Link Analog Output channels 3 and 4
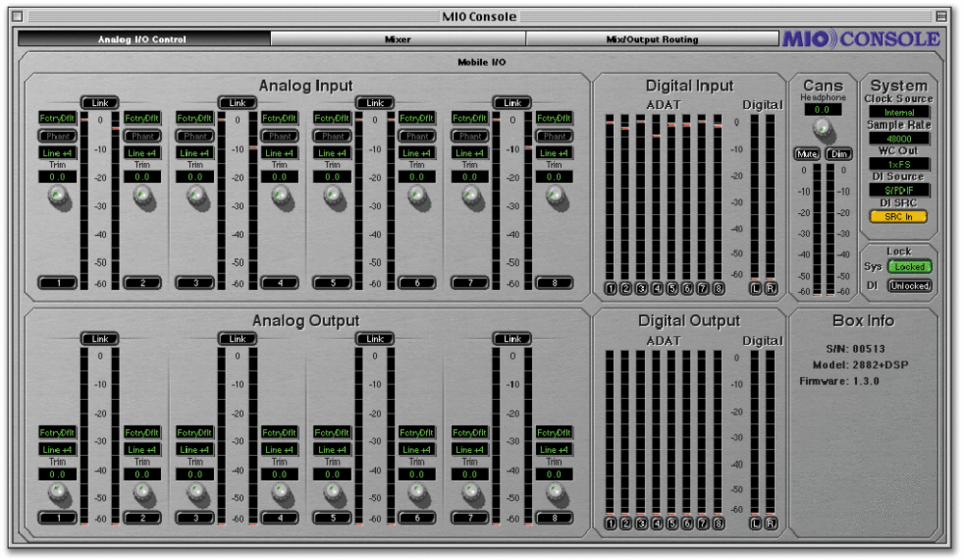The image size is (964, 560). coord(237,338)
